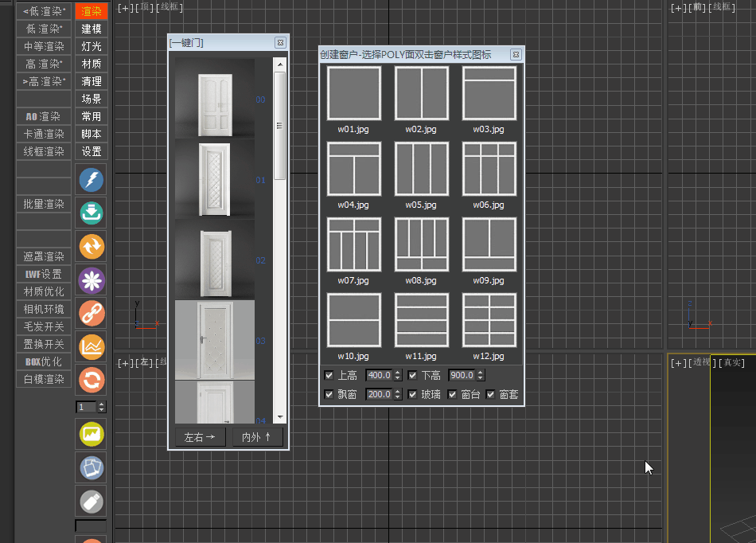756x543 pixels.
Task: Select the blue lightning bolt tool icon
Action: pyautogui.click(x=91, y=180)
